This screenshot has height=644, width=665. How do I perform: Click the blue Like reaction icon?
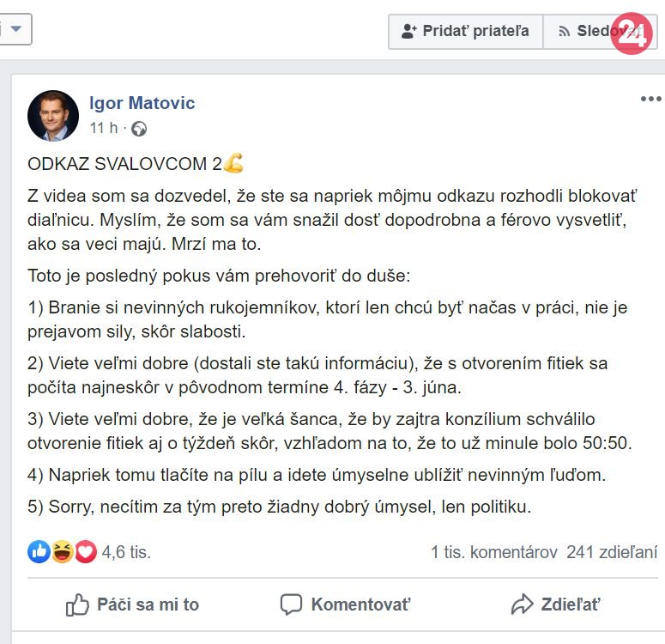pos(39,552)
